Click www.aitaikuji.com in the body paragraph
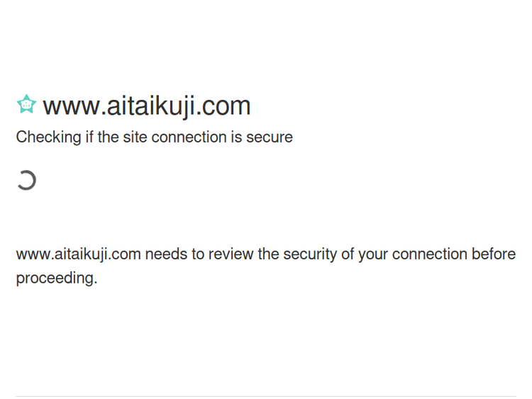Screen dimensions: 532x399 (x=78, y=254)
